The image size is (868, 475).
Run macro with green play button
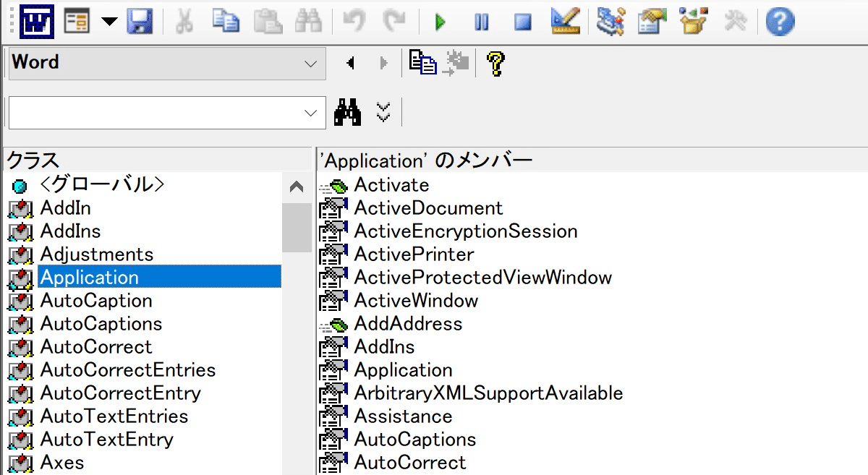[x=440, y=22]
